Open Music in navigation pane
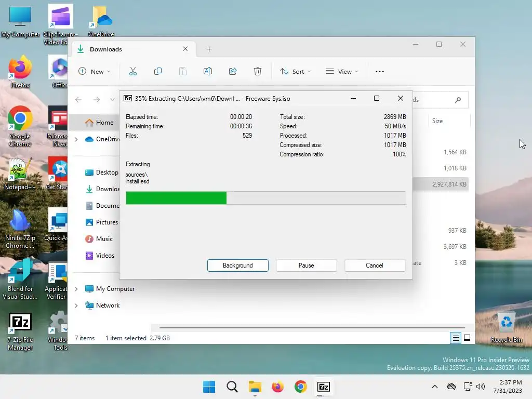532x399 pixels. pyautogui.click(x=99, y=239)
